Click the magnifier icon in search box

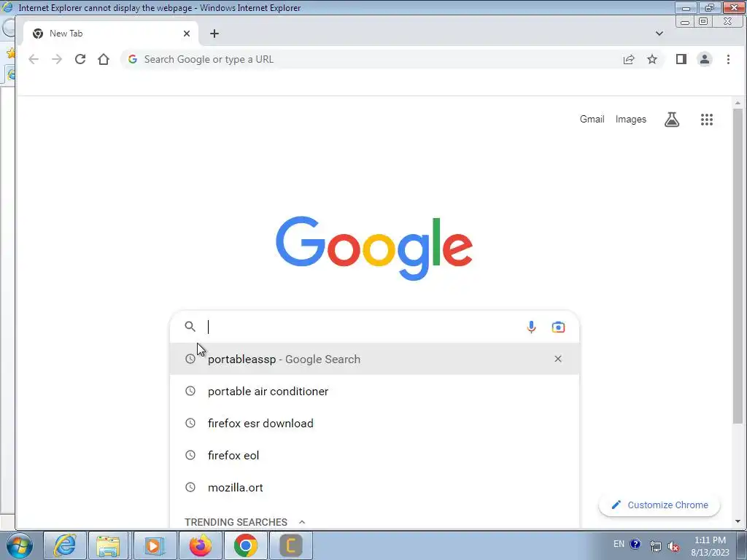click(190, 327)
